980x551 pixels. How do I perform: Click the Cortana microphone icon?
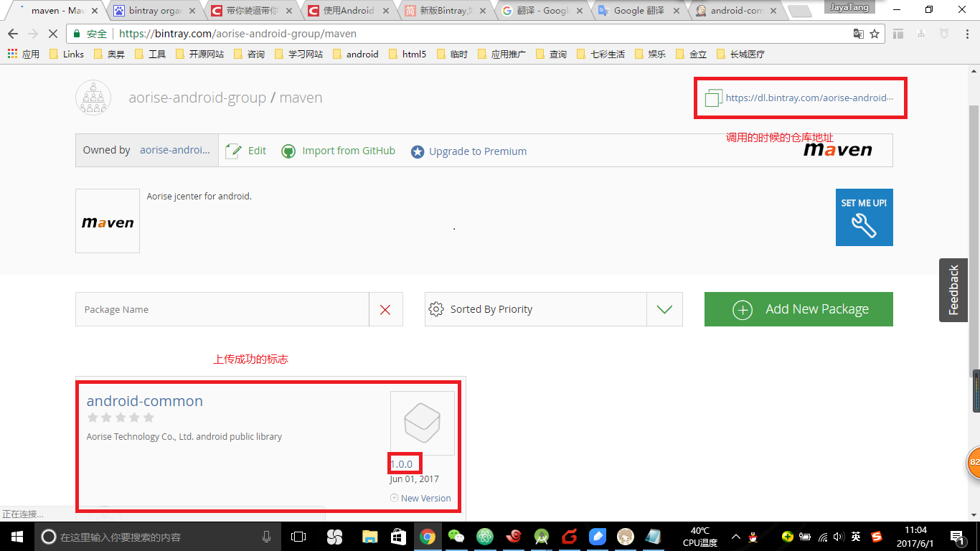click(266, 537)
